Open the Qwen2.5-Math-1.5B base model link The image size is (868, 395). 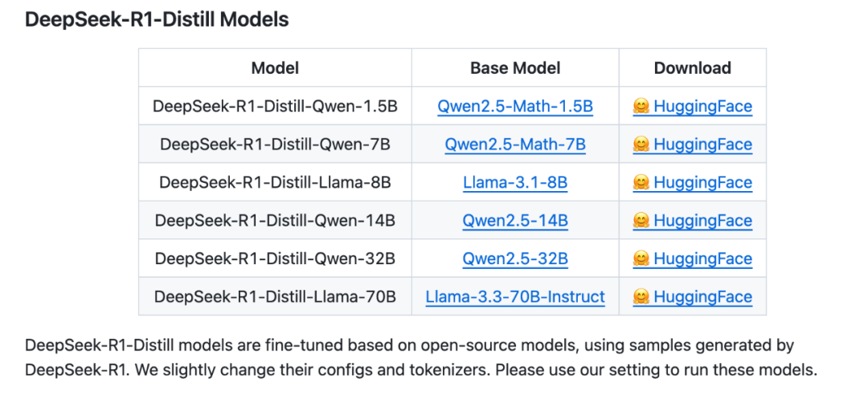515,106
